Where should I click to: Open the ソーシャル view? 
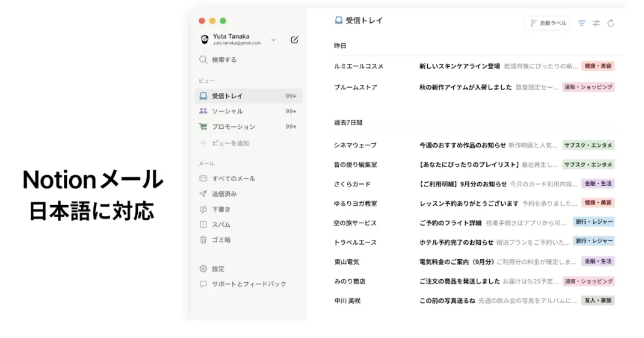pyautogui.click(x=249, y=111)
